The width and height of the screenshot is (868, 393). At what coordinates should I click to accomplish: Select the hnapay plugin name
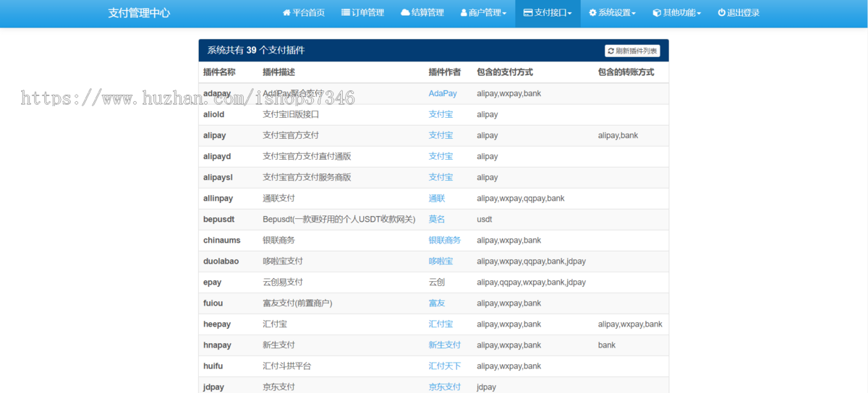[218, 345]
